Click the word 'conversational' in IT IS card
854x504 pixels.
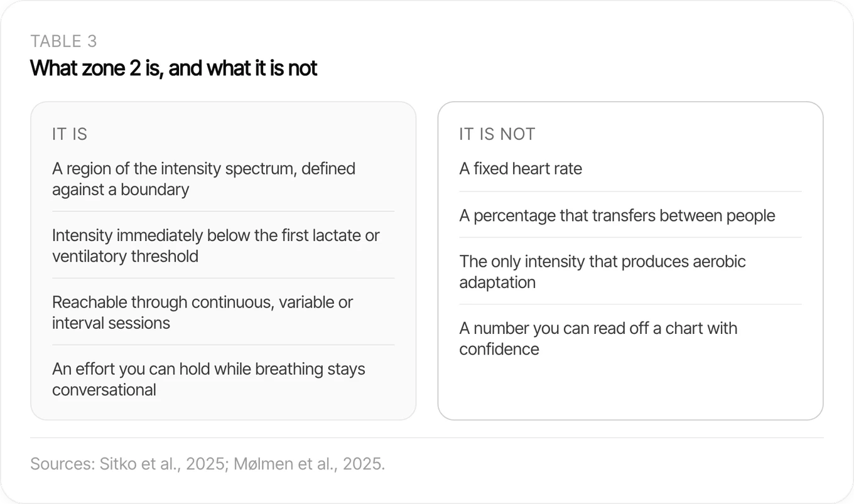[x=104, y=390]
